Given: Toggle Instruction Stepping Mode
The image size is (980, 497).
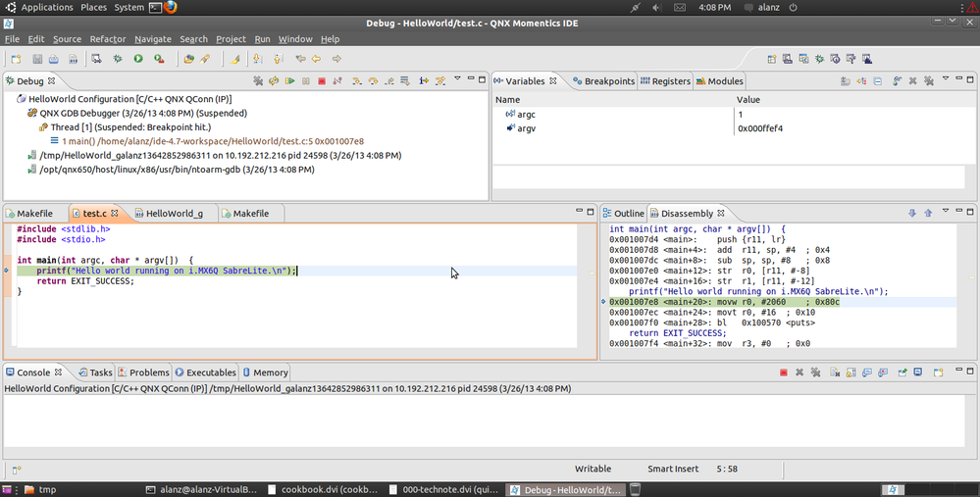Looking at the screenshot, I should coord(424,81).
